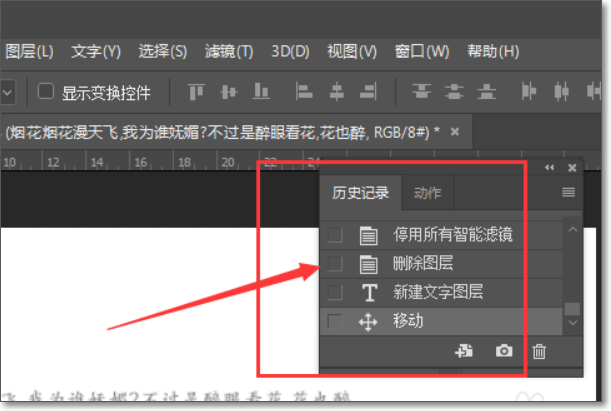The width and height of the screenshot is (611, 411).
Task: Open the 3D(D) menu
Action: point(290,51)
